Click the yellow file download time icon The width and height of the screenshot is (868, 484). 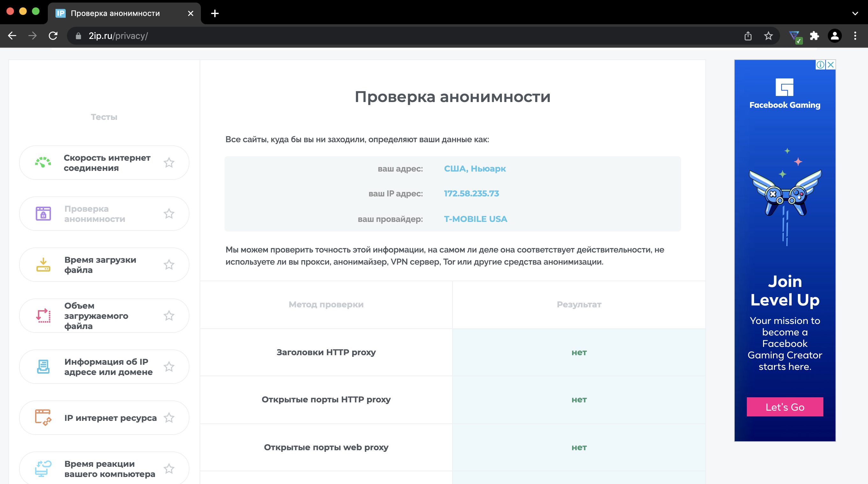(43, 265)
